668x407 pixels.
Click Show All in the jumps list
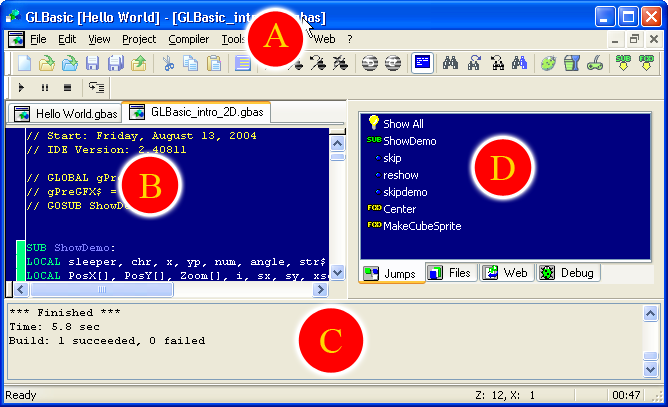click(x=403, y=124)
